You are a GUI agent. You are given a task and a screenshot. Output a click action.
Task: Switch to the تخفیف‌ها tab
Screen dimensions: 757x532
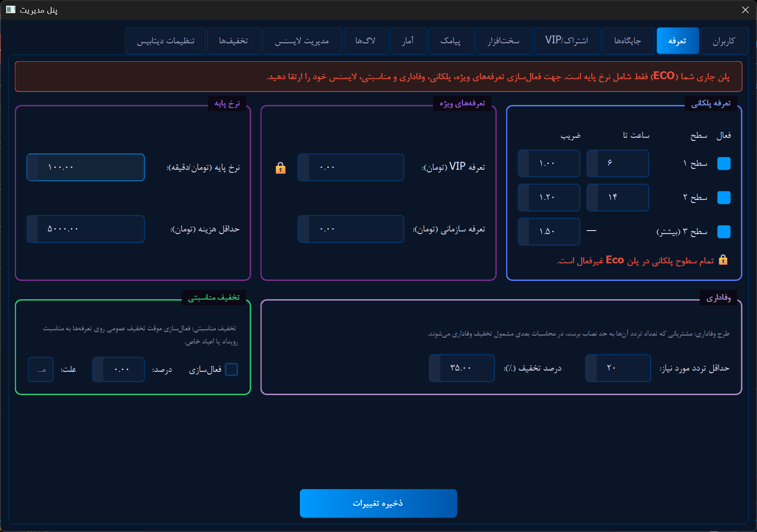point(234,41)
